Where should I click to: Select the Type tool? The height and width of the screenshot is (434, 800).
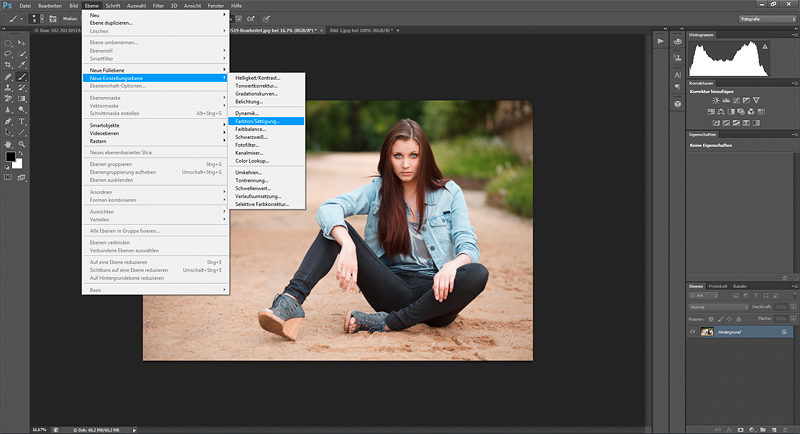(x=21, y=121)
